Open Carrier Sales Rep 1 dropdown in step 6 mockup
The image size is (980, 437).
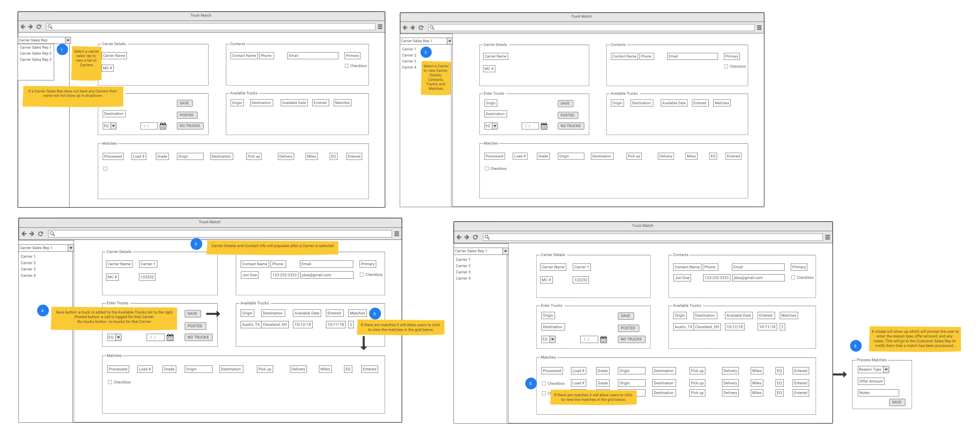pyautogui.click(x=505, y=251)
